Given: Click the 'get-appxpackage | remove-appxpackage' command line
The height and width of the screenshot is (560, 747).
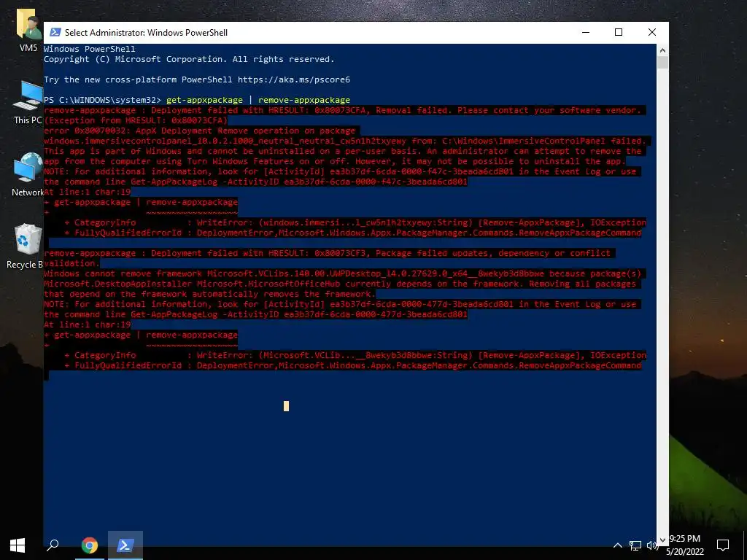Looking at the screenshot, I should pyautogui.click(x=258, y=100).
